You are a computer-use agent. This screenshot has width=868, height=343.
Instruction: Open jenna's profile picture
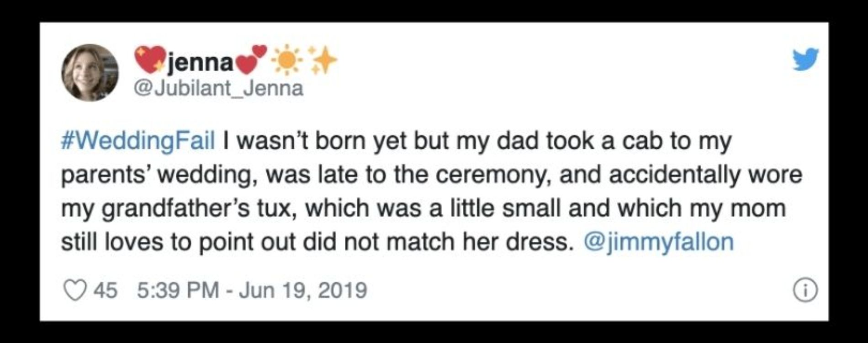coord(90,73)
